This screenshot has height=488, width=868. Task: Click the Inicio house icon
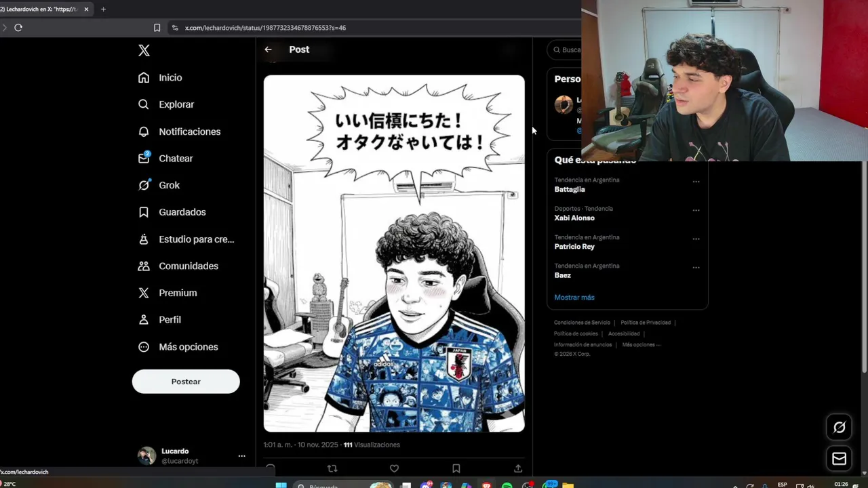(x=144, y=77)
